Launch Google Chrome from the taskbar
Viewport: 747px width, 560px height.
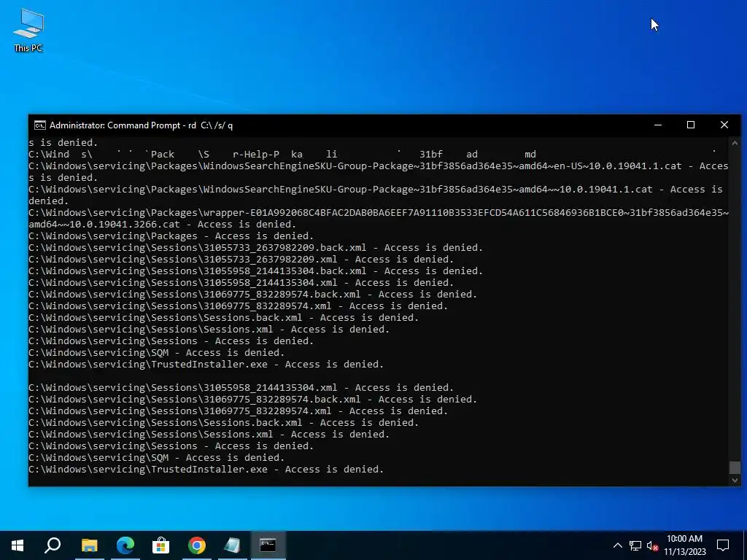click(x=197, y=545)
